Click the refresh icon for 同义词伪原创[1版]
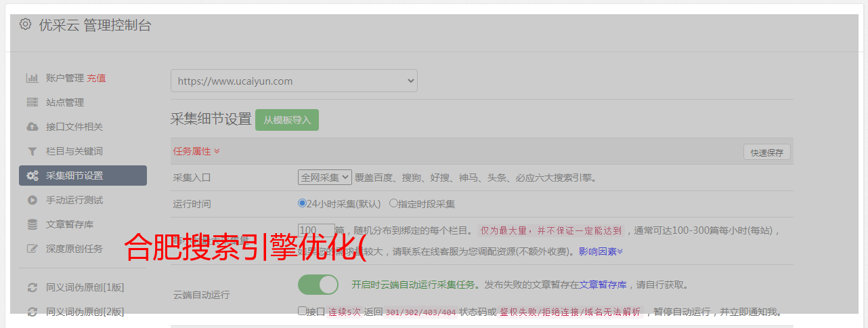Image resolution: width=868 pixels, height=328 pixels. click(32, 287)
